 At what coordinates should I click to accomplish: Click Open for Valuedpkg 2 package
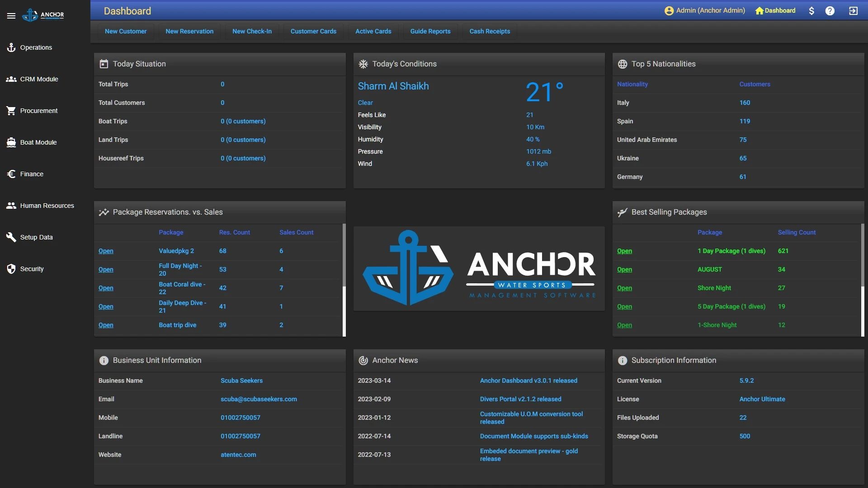pyautogui.click(x=105, y=251)
